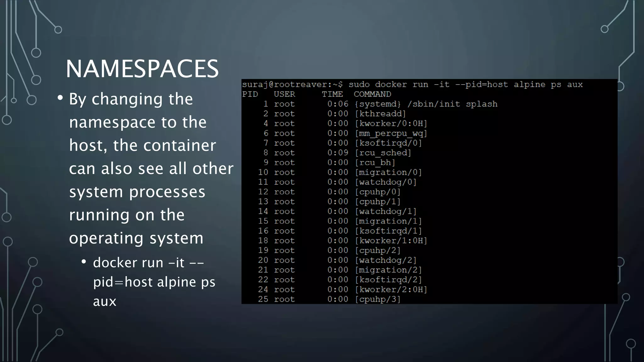
Task: Click the NAMESPACES slide title
Action: [142, 69]
